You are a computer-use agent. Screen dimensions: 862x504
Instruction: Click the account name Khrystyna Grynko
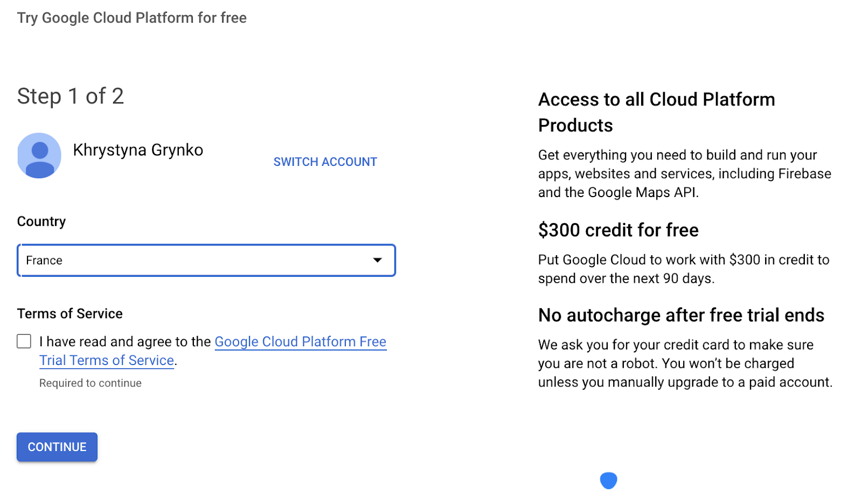pyautogui.click(x=138, y=150)
